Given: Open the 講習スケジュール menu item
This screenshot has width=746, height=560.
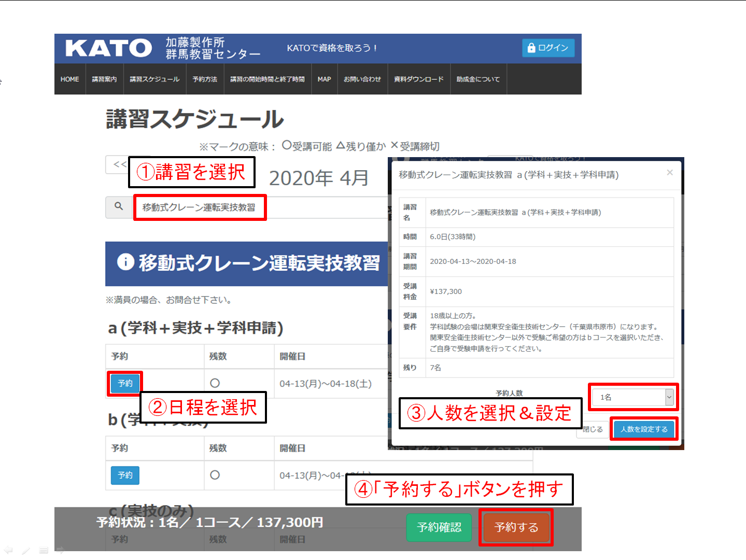Looking at the screenshot, I should [x=154, y=79].
